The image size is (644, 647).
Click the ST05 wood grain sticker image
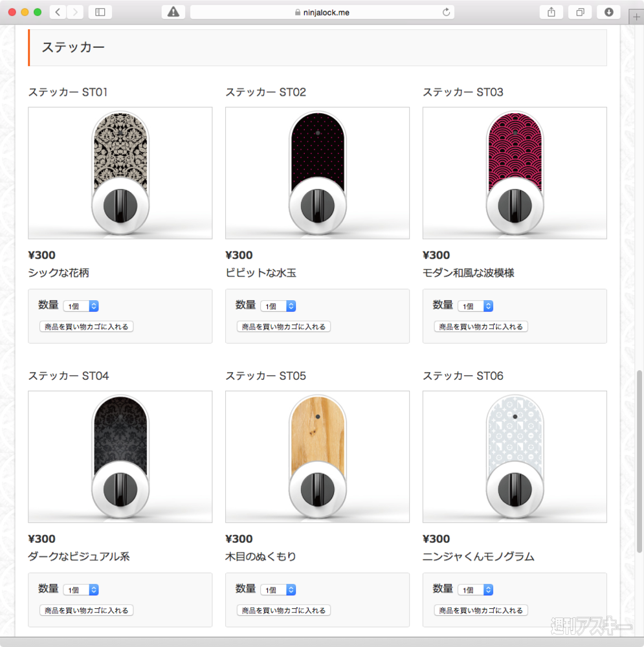[x=317, y=457]
